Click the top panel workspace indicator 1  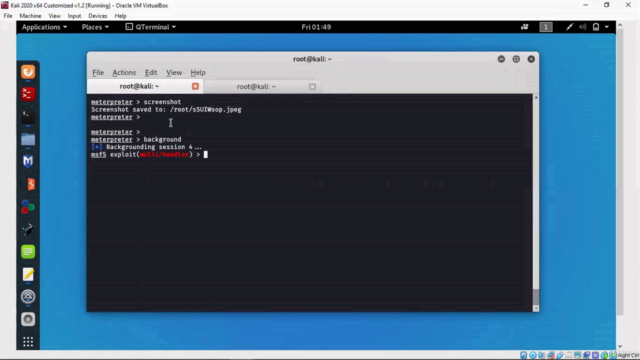[x=546, y=27]
